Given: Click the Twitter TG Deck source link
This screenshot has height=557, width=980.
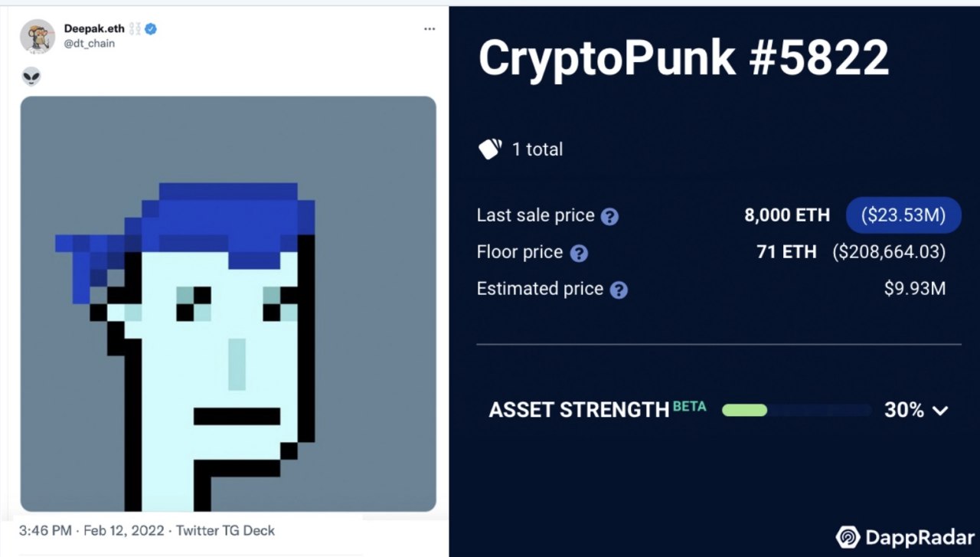Looking at the screenshot, I should [x=225, y=530].
